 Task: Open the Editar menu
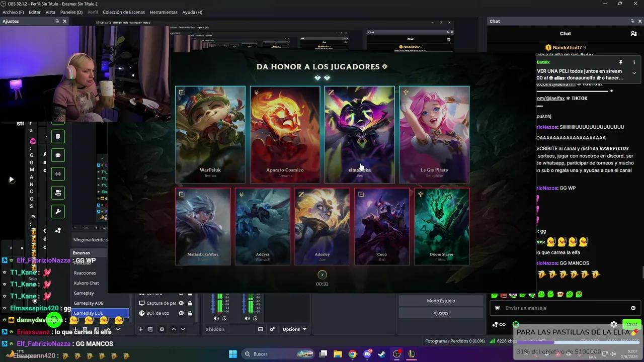[x=35, y=12]
